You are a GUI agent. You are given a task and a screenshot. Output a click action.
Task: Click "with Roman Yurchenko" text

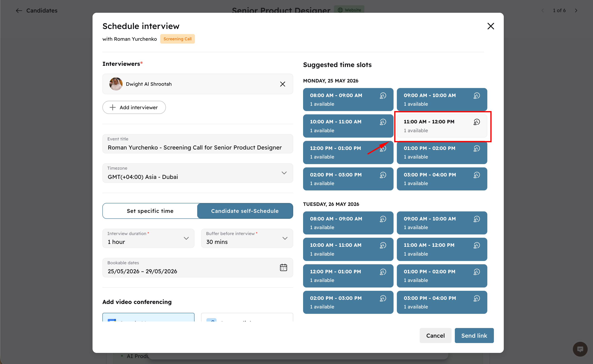point(130,39)
